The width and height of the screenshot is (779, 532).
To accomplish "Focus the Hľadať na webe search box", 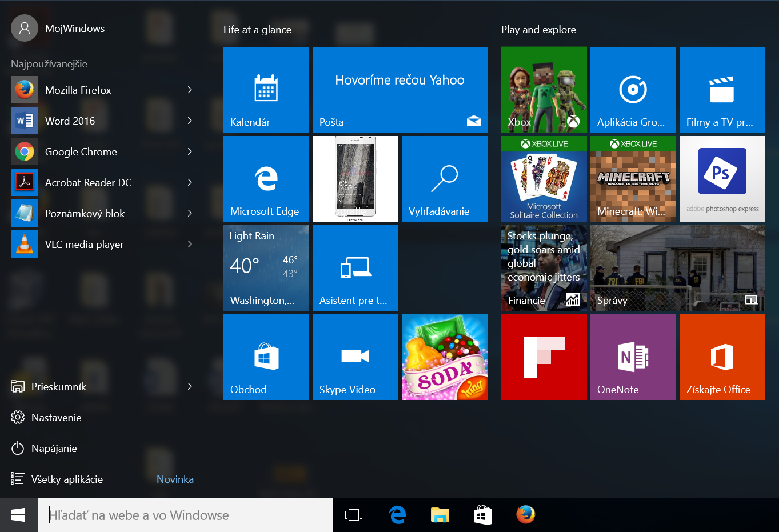I will 186,515.
